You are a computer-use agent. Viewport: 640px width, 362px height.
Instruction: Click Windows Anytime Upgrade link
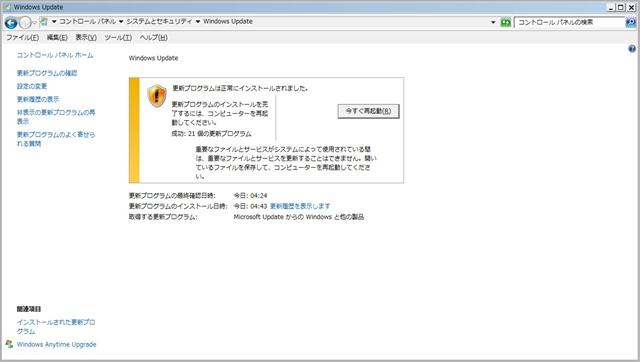tap(57, 344)
